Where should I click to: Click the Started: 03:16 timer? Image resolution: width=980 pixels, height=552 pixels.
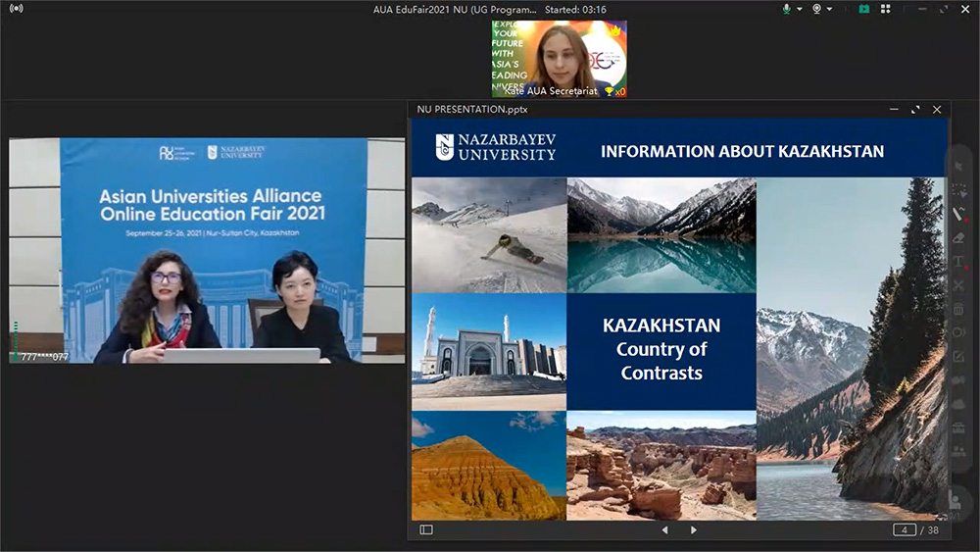(575, 10)
